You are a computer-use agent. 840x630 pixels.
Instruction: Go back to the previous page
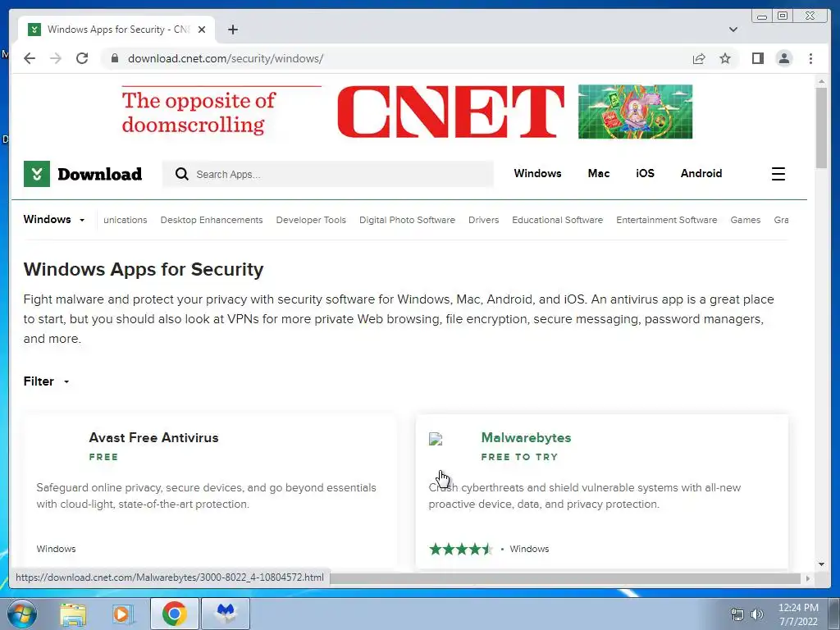tap(30, 58)
